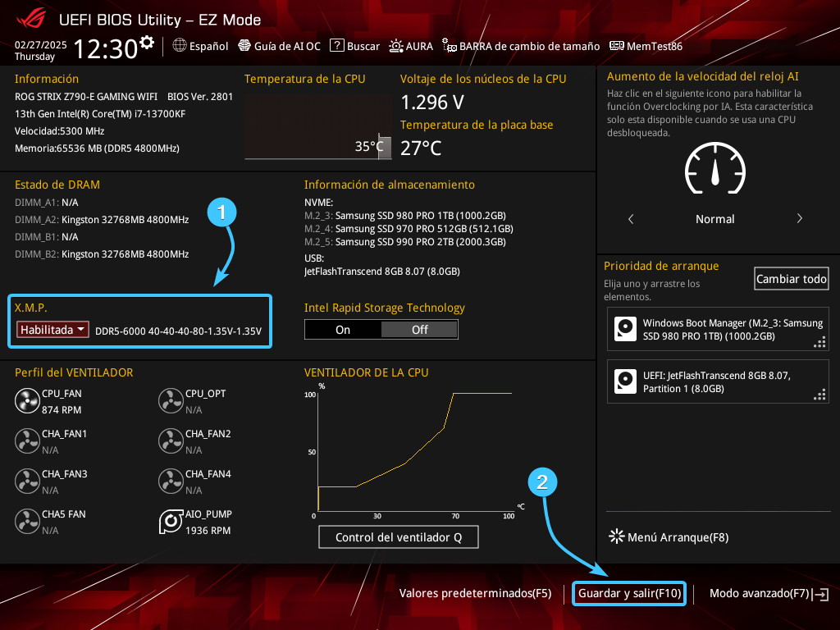This screenshot has height=630, width=840.
Task: Open BARRA de cambio de tamaño
Action: (x=521, y=46)
